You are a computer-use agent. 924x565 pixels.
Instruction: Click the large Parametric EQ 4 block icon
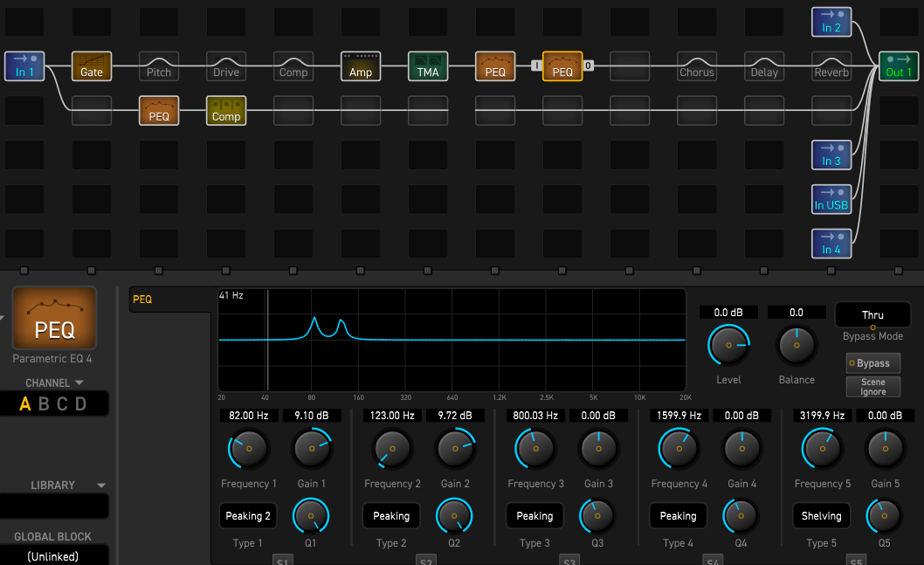pos(54,318)
